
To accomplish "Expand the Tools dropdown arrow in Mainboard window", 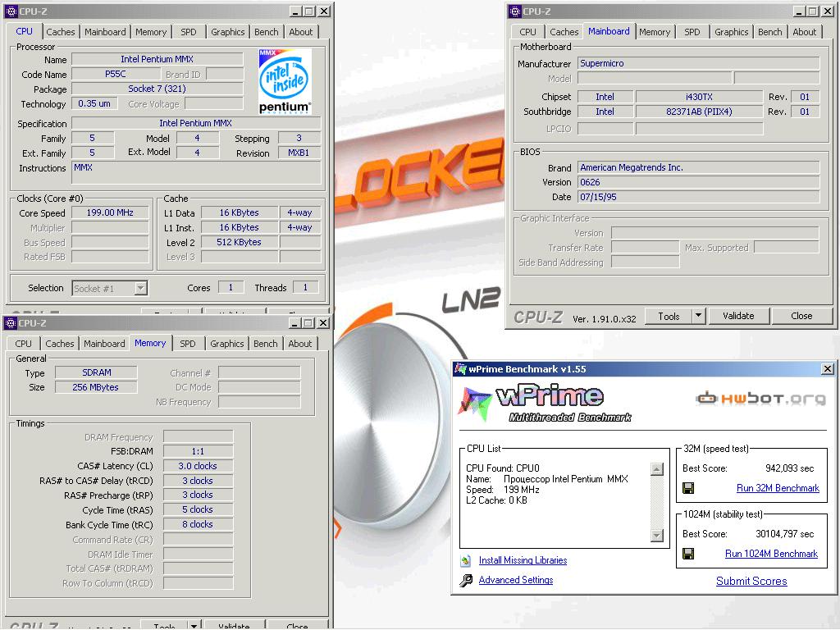I will (698, 316).
